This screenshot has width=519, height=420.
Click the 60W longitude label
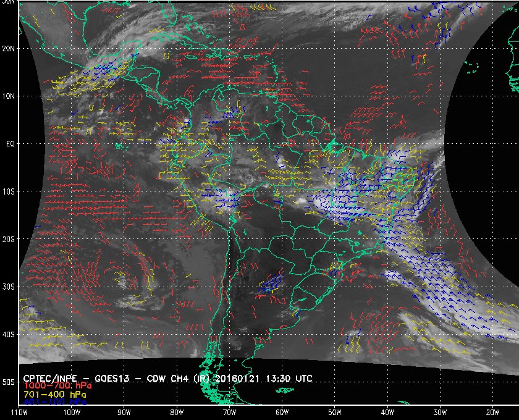click(282, 413)
